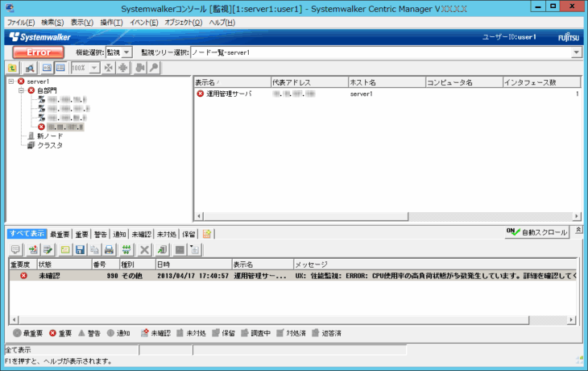Viewport: 588px width, 371px height.
Task: Click the 最重要 legend icon at bottom
Action: (17, 333)
